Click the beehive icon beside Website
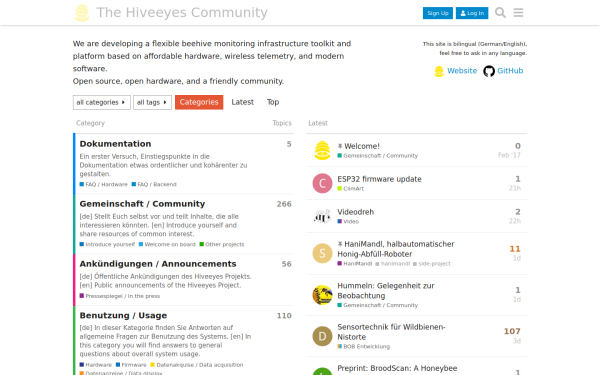This screenshot has height=375, width=600. (x=439, y=71)
